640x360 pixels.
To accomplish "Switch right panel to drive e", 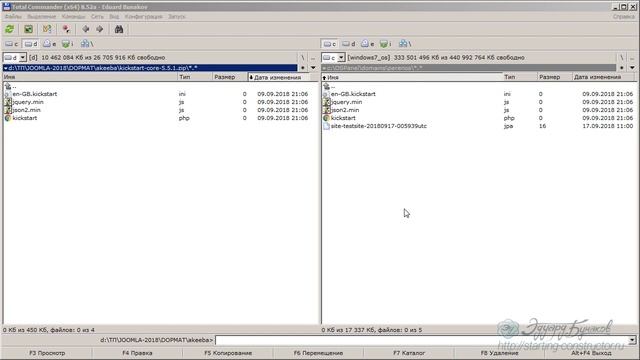I will (367, 44).
